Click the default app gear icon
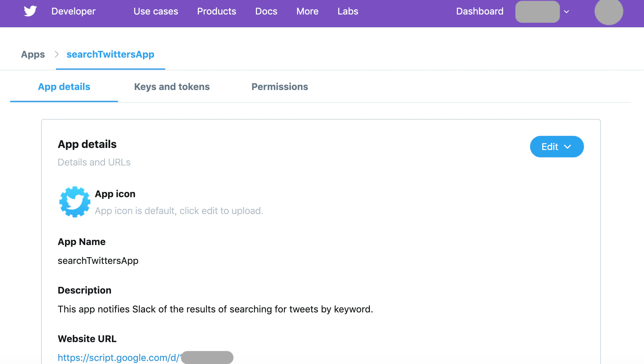The image size is (644, 364). (75, 202)
